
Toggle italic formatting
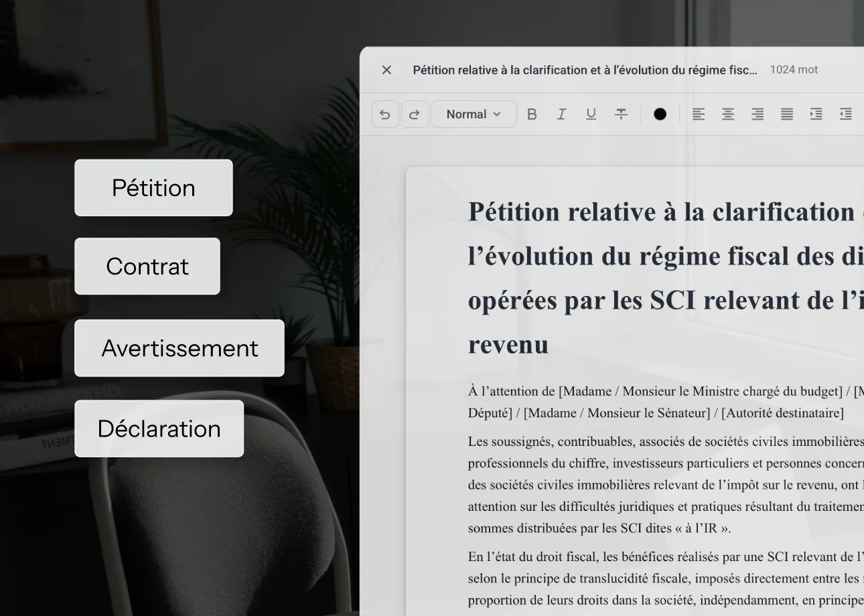pyautogui.click(x=561, y=114)
